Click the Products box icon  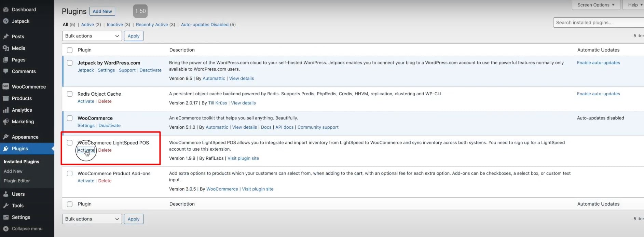coord(6,98)
